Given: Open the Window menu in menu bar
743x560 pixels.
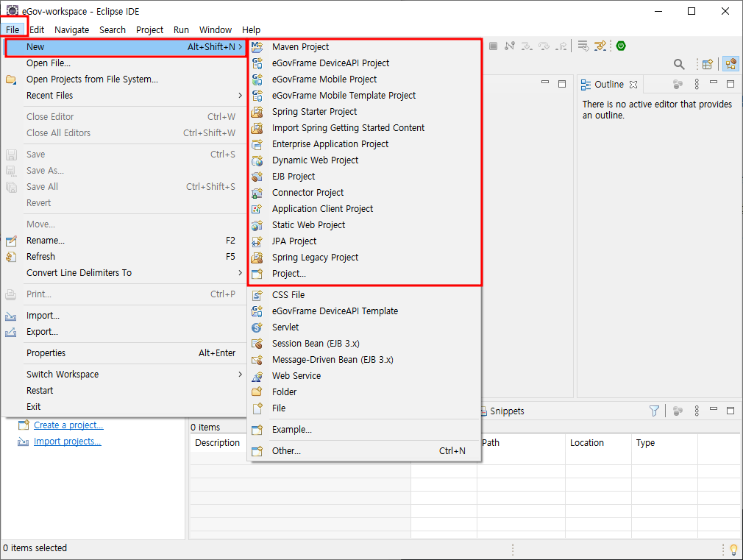Looking at the screenshot, I should coord(215,30).
